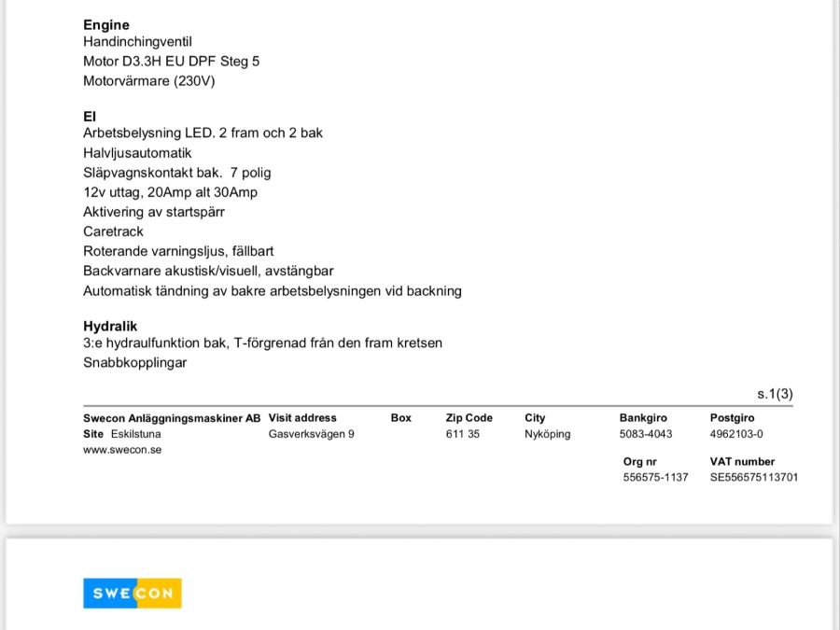
Task: Click the Handinchingventil text line
Action: coord(137,42)
